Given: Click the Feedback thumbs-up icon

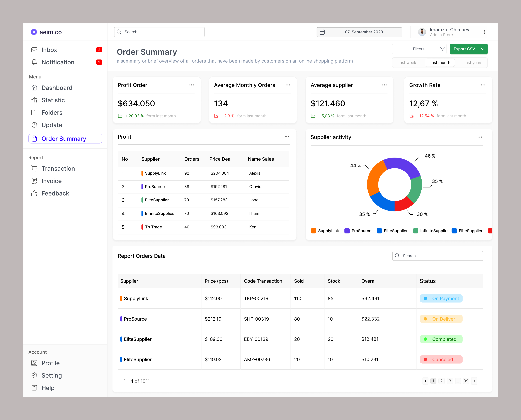Looking at the screenshot, I should point(34,193).
